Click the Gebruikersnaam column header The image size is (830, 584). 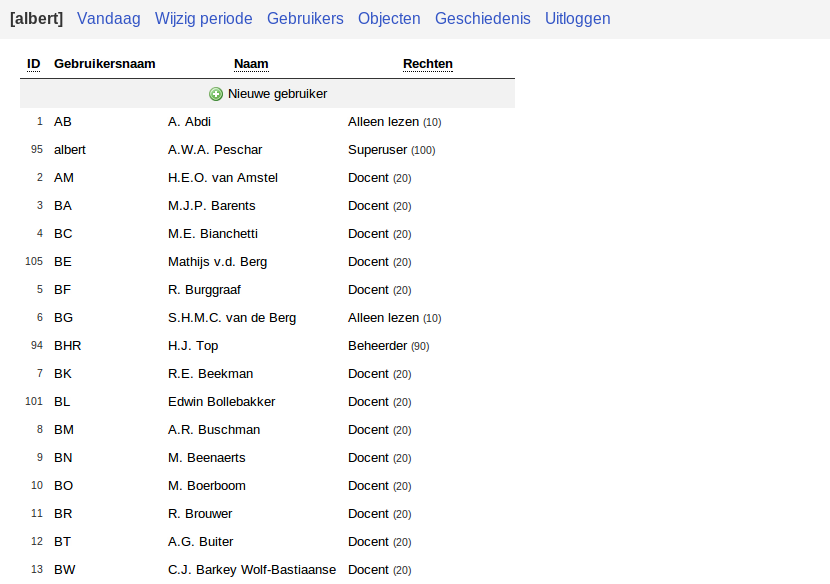coord(105,64)
